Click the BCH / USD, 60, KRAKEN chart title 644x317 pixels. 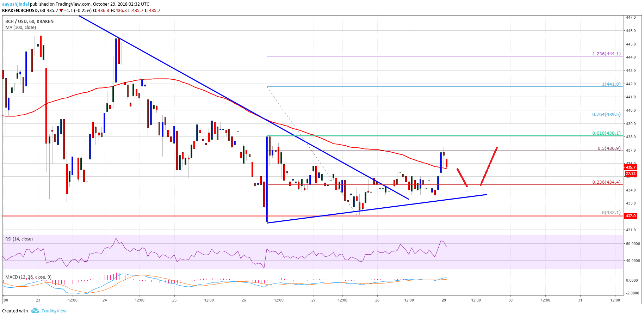pyautogui.click(x=29, y=22)
